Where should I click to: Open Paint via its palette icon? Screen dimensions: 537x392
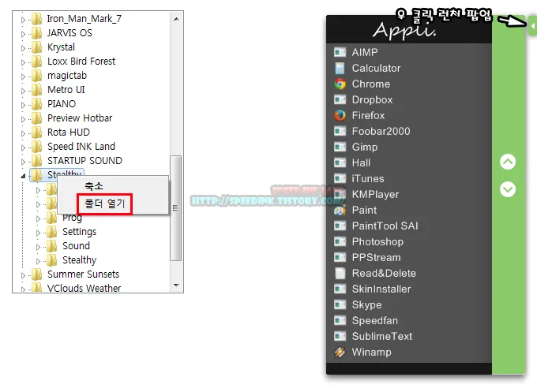click(x=340, y=210)
